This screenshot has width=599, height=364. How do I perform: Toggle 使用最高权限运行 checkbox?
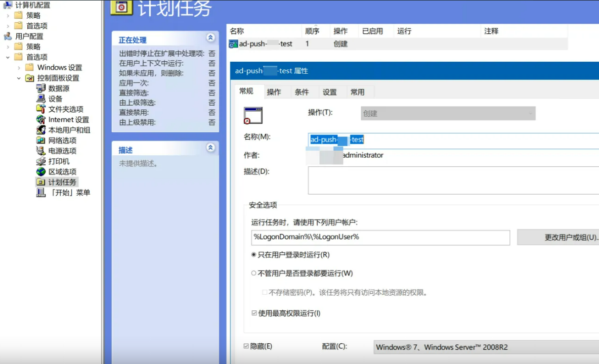[254, 313]
